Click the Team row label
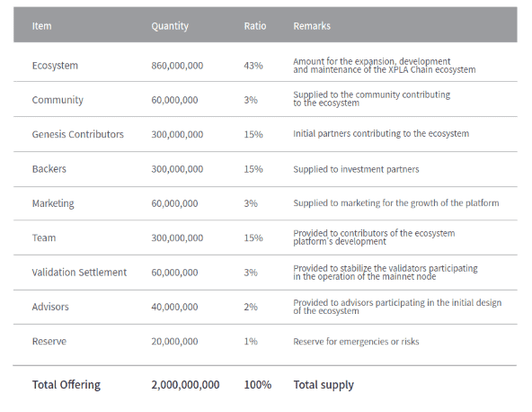Image resolution: width=532 pixels, height=412 pixels. (x=44, y=237)
